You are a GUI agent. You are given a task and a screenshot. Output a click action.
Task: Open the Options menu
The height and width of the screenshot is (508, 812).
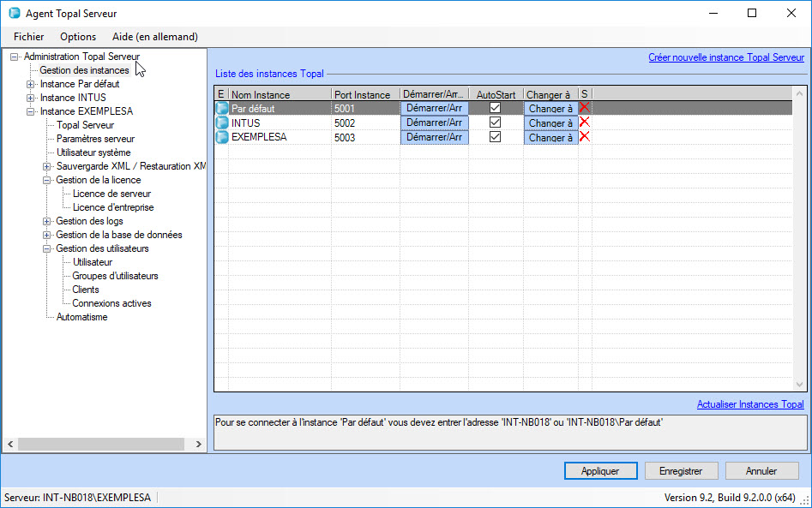tap(78, 37)
